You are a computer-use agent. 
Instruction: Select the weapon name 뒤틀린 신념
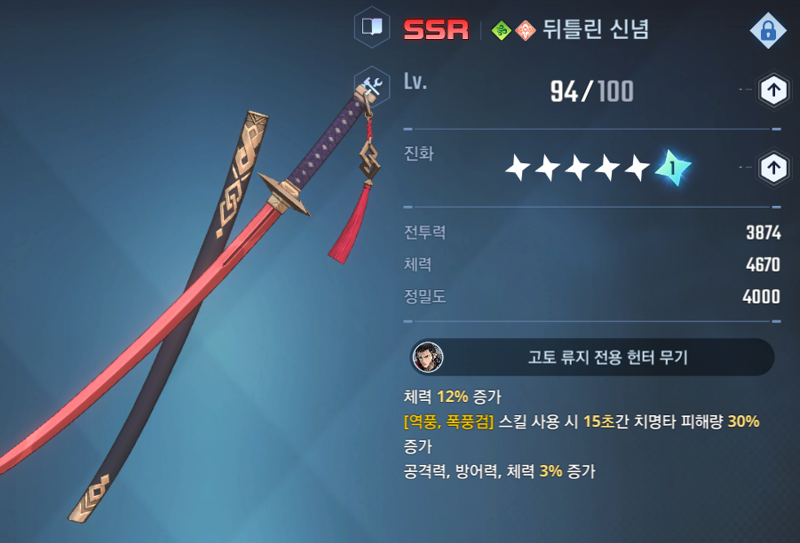(595, 29)
